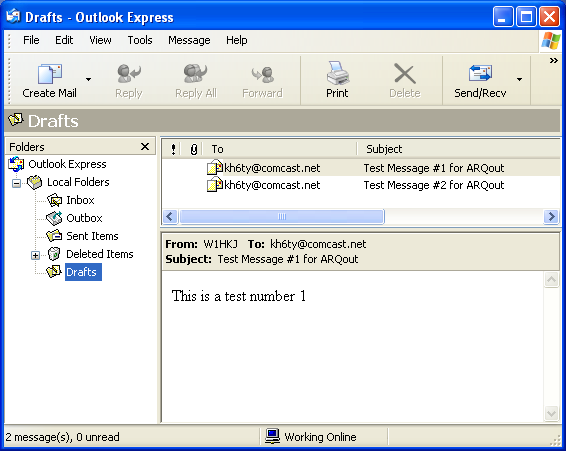Click the Send/Recv toolbar icon
The height and width of the screenshot is (451, 566).
(x=480, y=73)
